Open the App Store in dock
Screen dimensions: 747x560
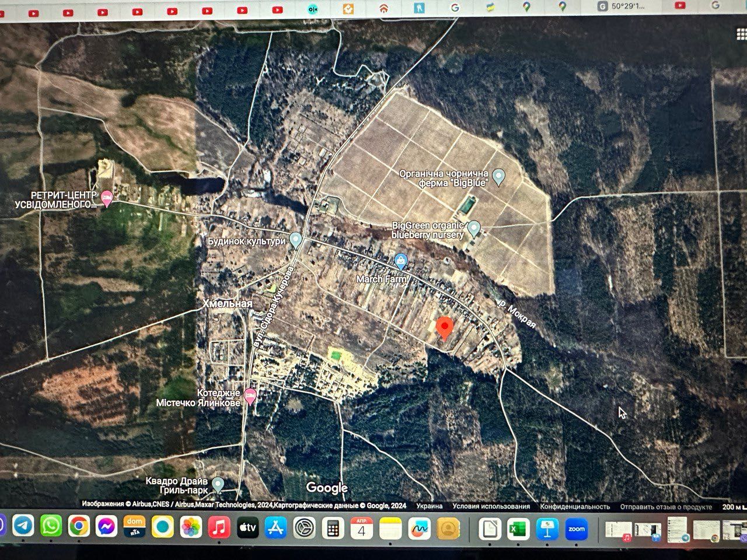coord(276,528)
